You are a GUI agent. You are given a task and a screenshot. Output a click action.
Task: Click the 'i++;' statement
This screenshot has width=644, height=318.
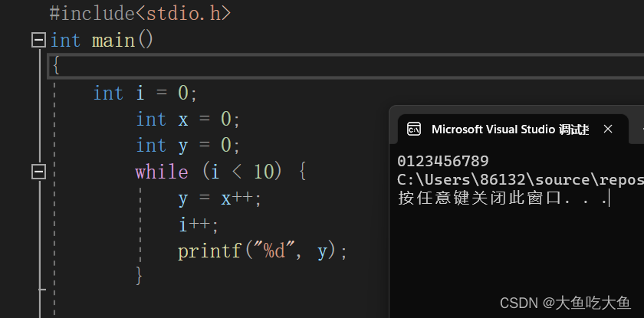(x=198, y=225)
